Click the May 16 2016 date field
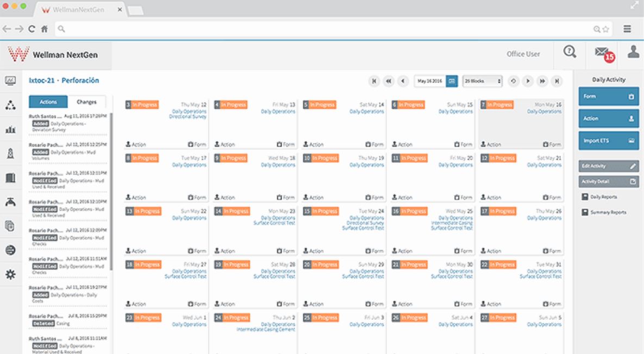Screen dimensions: 644x354 pyautogui.click(x=430, y=81)
